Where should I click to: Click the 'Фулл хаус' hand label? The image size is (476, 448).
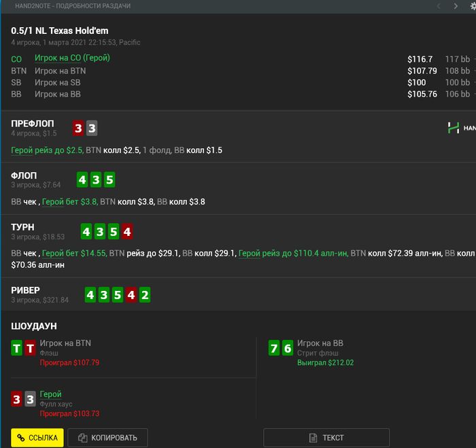click(56, 404)
